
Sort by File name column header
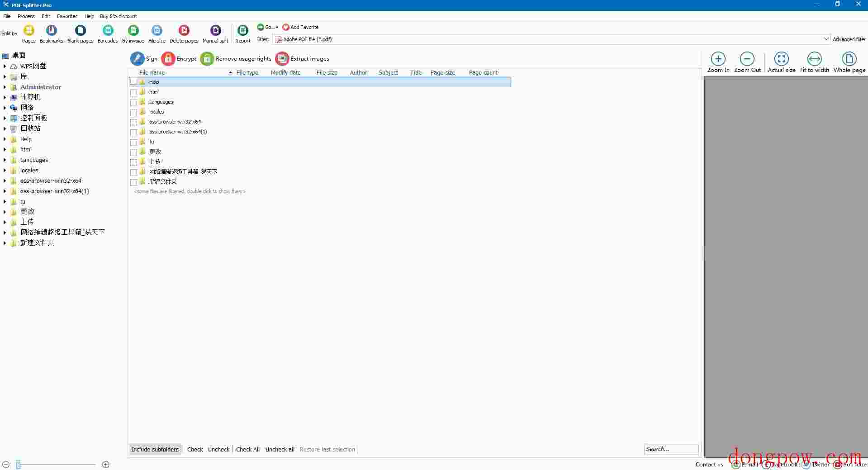152,72
